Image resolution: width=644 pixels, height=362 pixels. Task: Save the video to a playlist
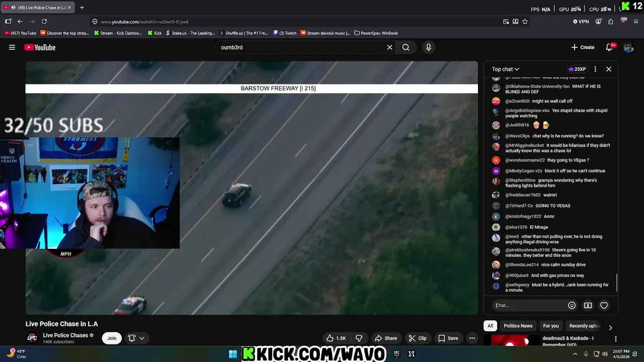pos(448,338)
